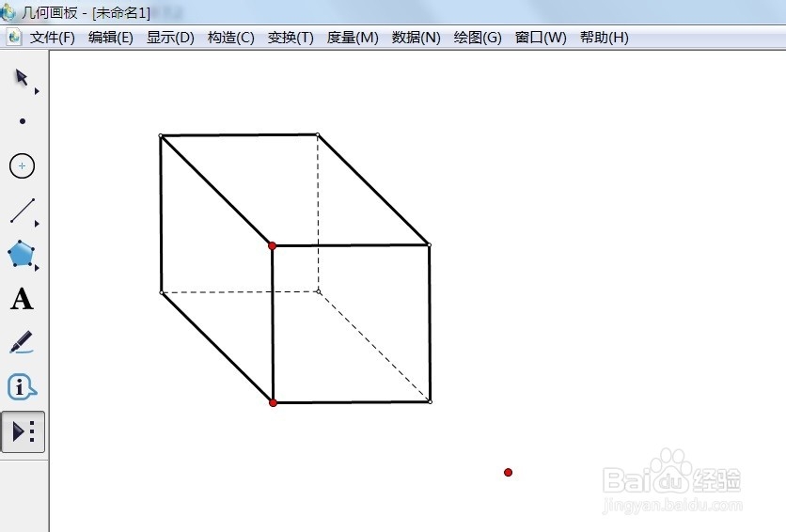Screen dimensions: 786x532
Task: Select the Arrow selection tool
Action: [x=21, y=78]
